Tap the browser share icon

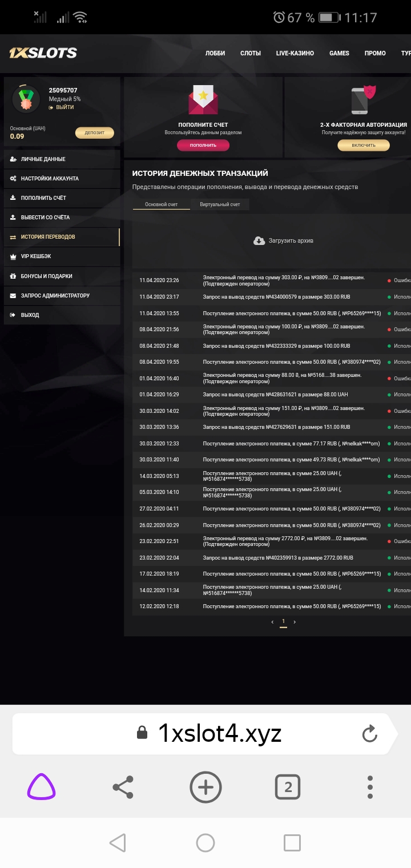tap(123, 787)
